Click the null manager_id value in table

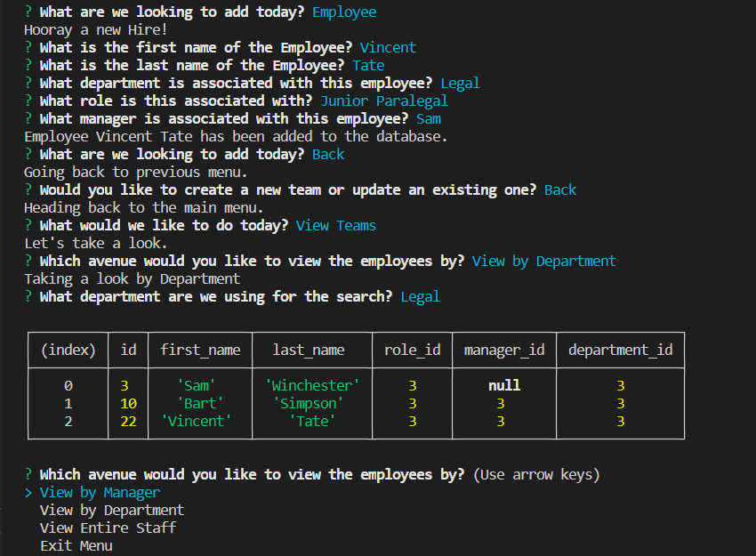click(503, 384)
